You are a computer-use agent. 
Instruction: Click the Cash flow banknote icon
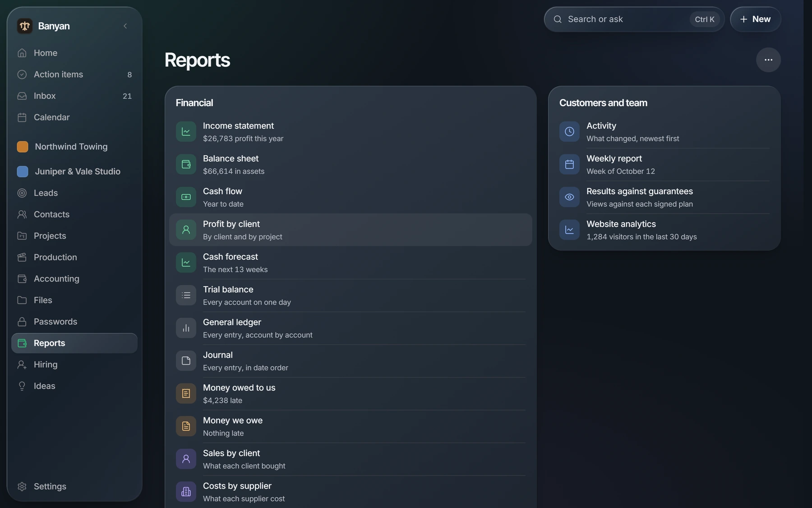186,197
